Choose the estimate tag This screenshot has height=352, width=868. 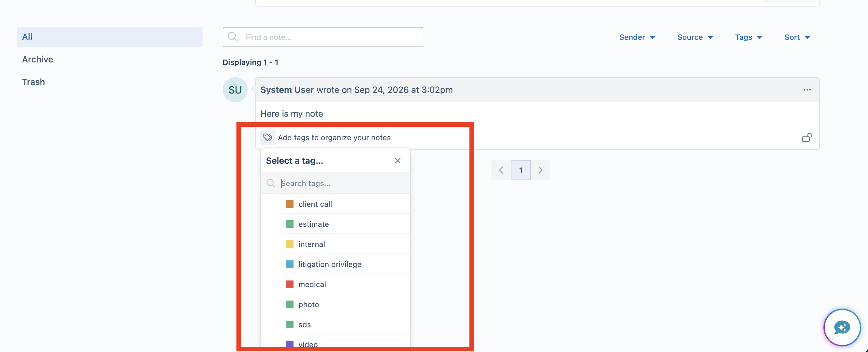tap(345, 224)
